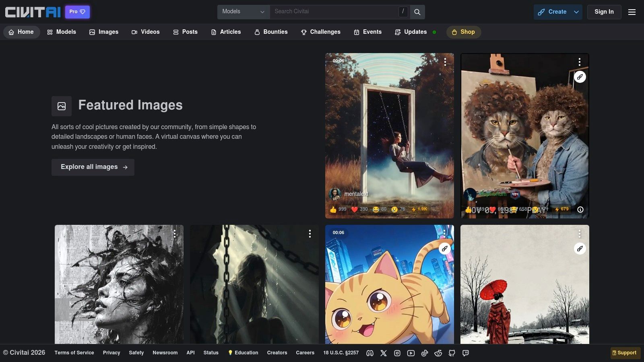Toggle heart reaction on swing image
Screen dimensions: 644x362
(x=359, y=209)
